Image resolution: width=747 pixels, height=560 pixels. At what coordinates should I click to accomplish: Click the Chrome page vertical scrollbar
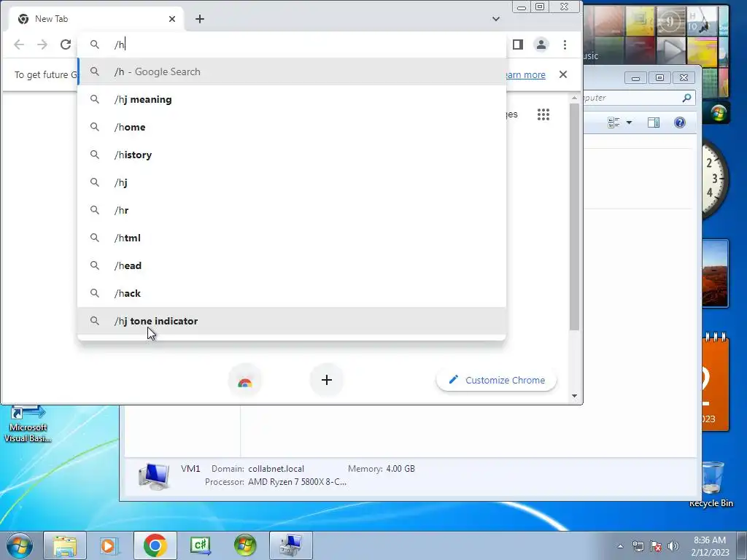tap(574, 217)
